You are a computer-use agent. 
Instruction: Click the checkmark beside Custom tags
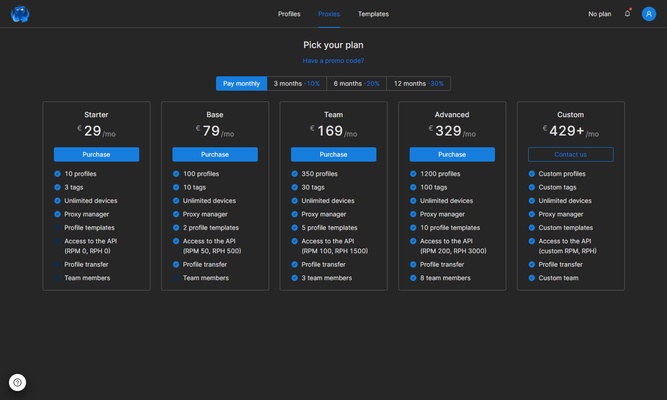pos(532,187)
